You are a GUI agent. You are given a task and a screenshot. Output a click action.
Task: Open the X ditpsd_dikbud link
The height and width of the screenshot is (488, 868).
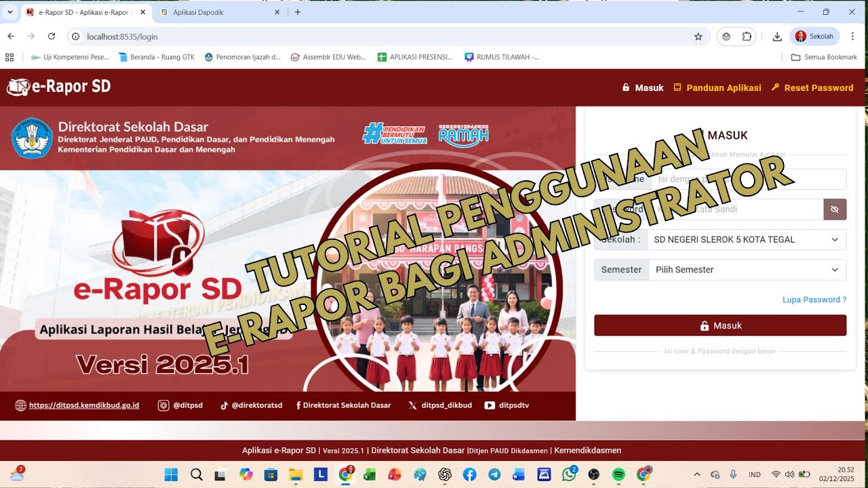click(440, 405)
